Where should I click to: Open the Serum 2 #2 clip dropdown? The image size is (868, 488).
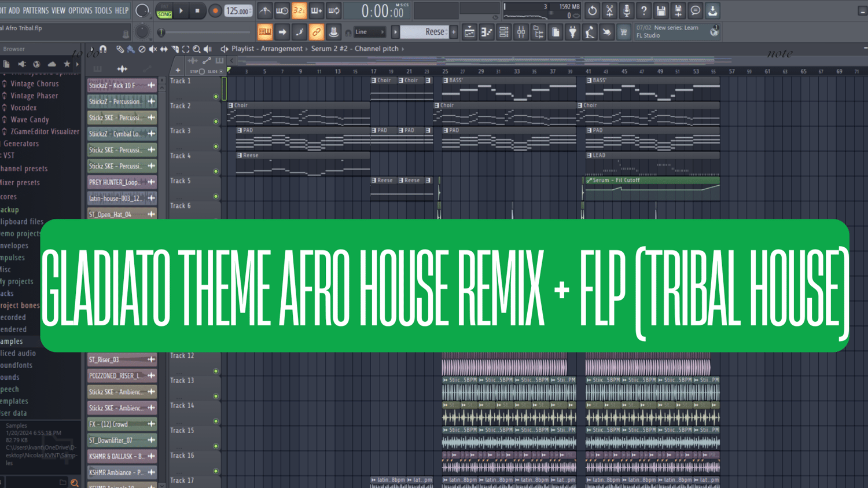click(355, 49)
